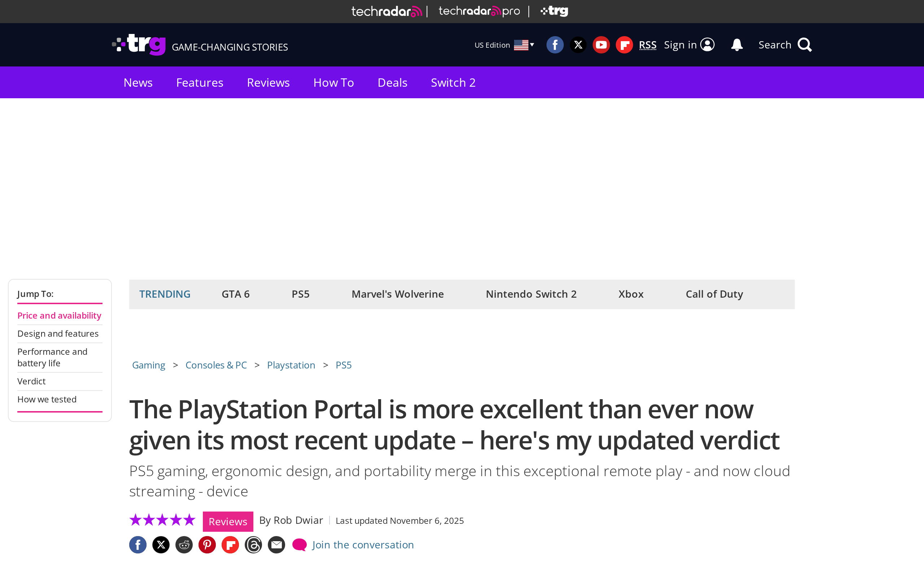Open the Features menu item
The height and width of the screenshot is (578, 924).
(200, 83)
